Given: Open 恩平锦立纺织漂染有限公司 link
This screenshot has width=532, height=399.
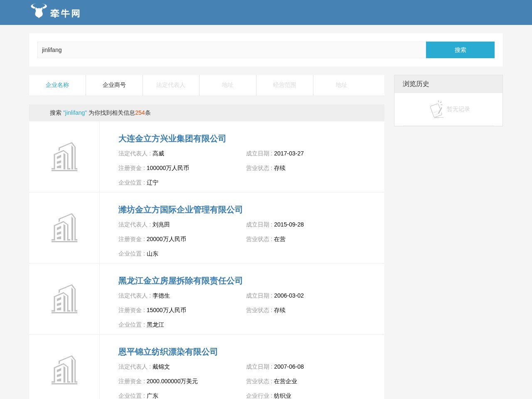Looking at the screenshot, I should pyautogui.click(x=168, y=352).
